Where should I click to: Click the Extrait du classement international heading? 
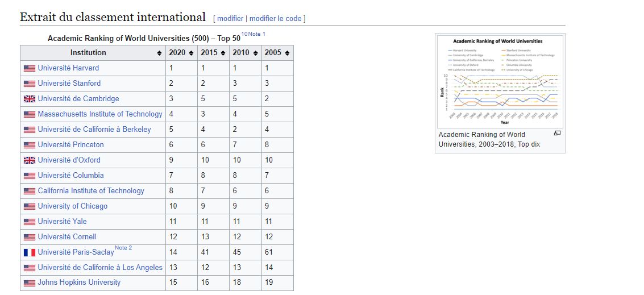click(113, 17)
